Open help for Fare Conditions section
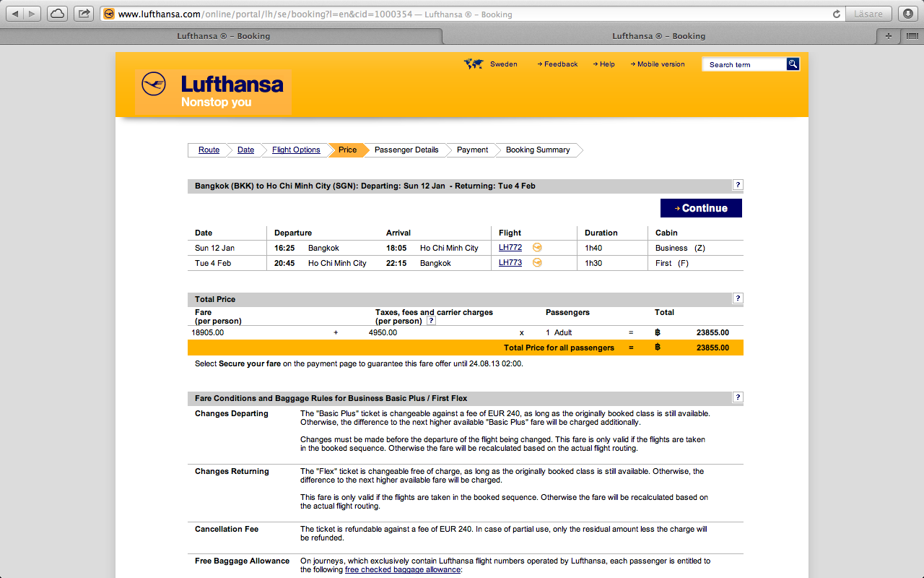Screen dimensions: 924x578 pos(738,397)
